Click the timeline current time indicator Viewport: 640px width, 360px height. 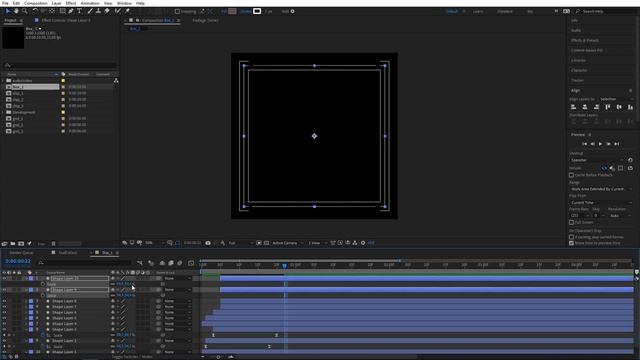(x=284, y=266)
